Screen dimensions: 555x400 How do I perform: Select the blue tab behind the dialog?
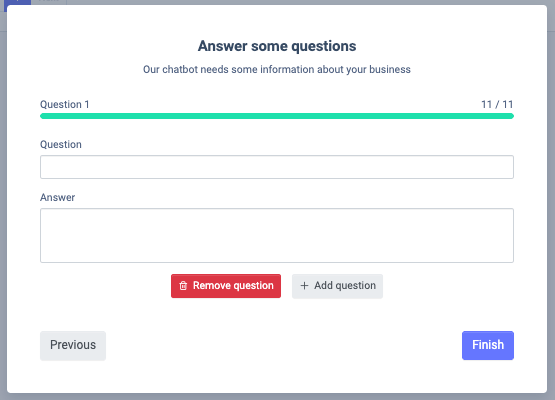18,2
